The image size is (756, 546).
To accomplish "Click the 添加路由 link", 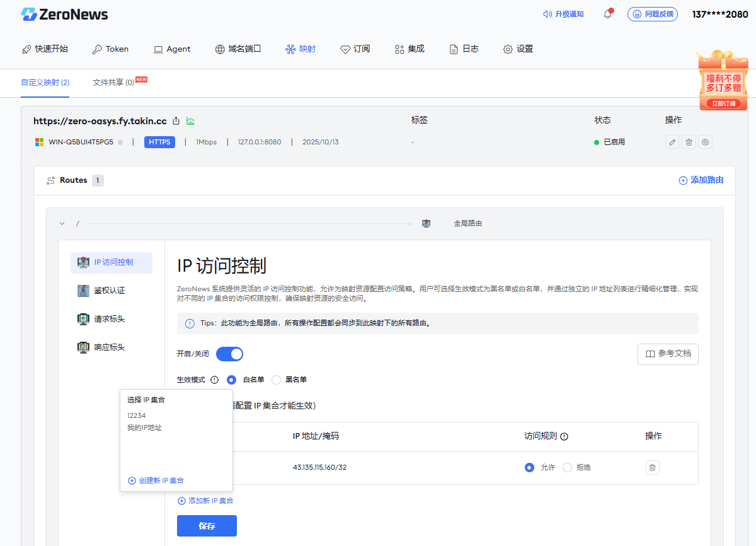I will pos(701,180).
